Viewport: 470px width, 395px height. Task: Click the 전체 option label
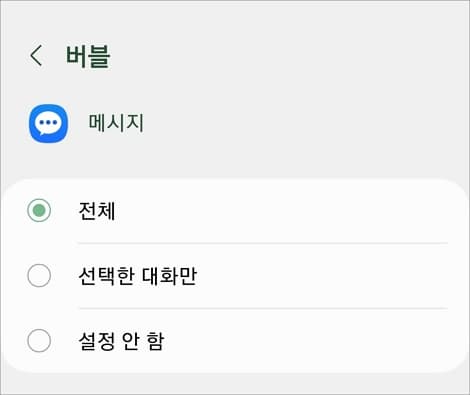97,211
